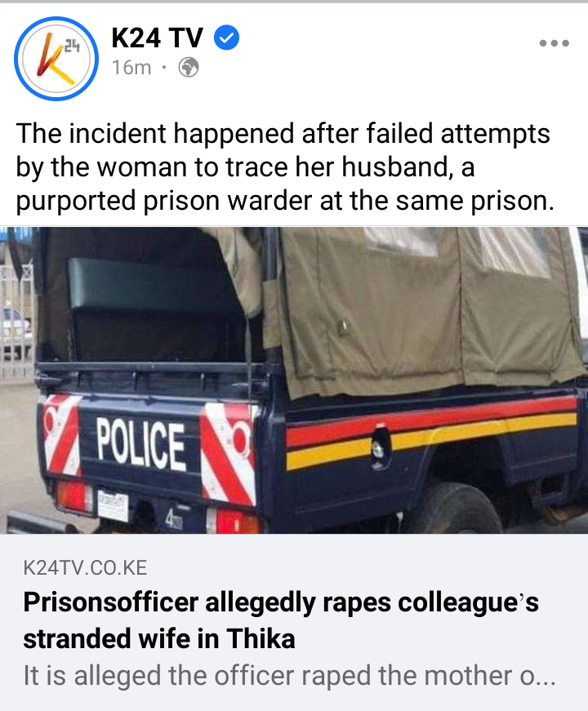Open the police truck article image
Screen dimensions: 588x711
coord(294,380)
